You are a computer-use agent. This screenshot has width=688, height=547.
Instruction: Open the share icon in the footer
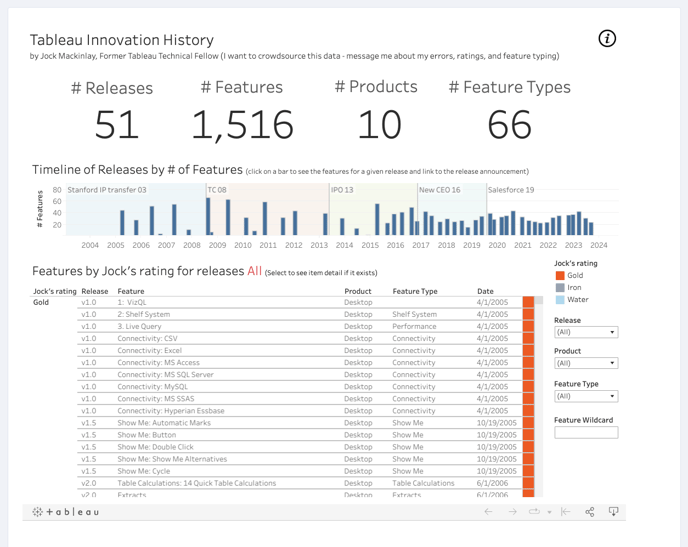point(590,511)
